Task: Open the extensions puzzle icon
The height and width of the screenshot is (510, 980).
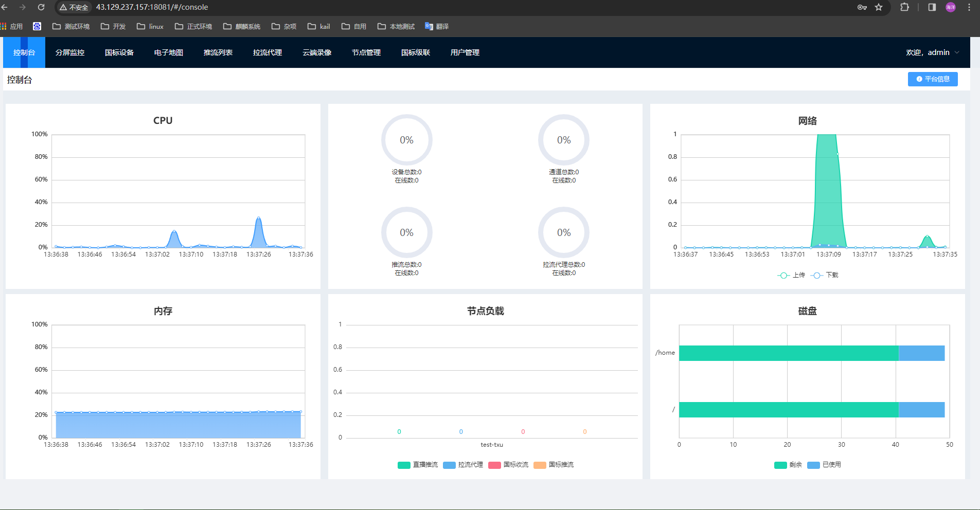Action: coord(904,7)
